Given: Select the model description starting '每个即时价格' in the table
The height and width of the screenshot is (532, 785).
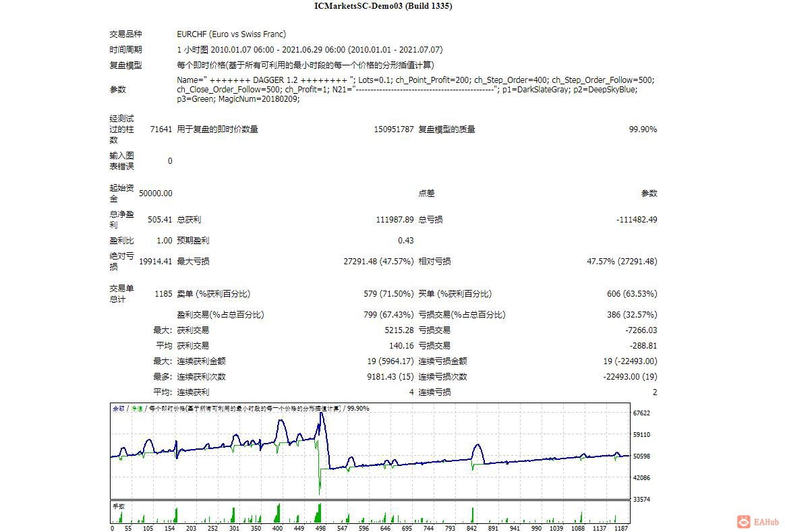Looking at the screenshot, I should pos(306,65).
